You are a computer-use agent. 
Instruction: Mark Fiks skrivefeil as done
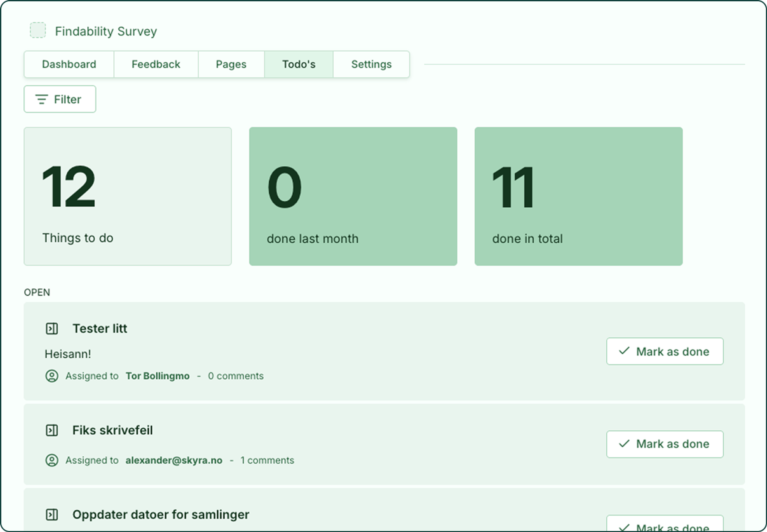tap(665, 444)
